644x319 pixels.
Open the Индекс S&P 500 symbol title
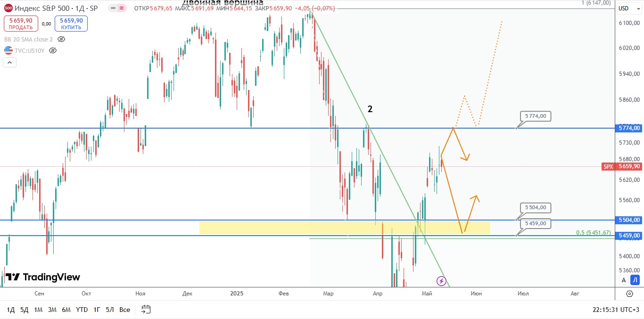(56, 8)
